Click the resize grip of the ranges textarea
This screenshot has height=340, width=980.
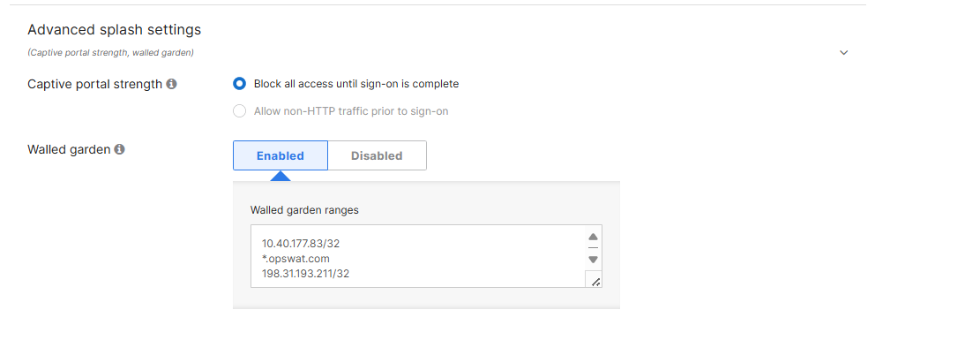595,282
